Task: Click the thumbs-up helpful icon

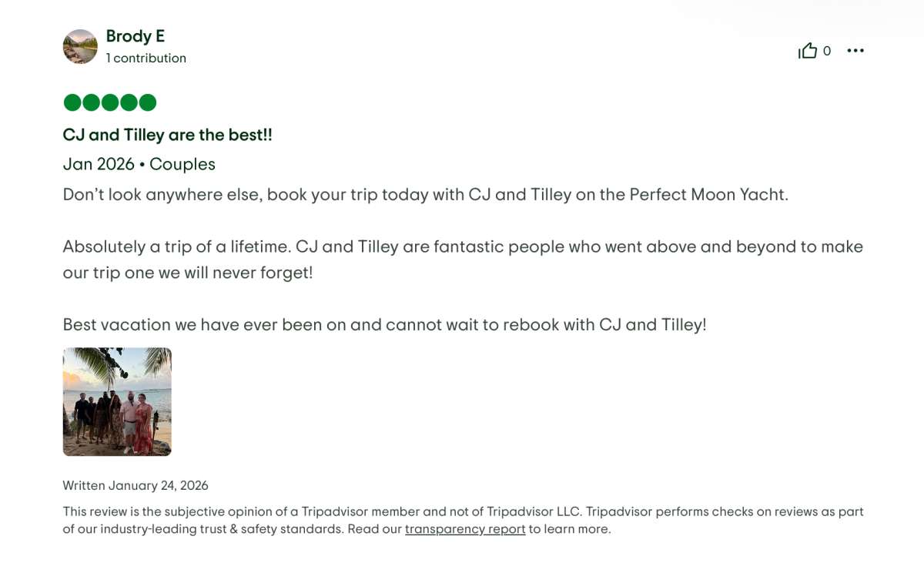Action: point(807,51)
